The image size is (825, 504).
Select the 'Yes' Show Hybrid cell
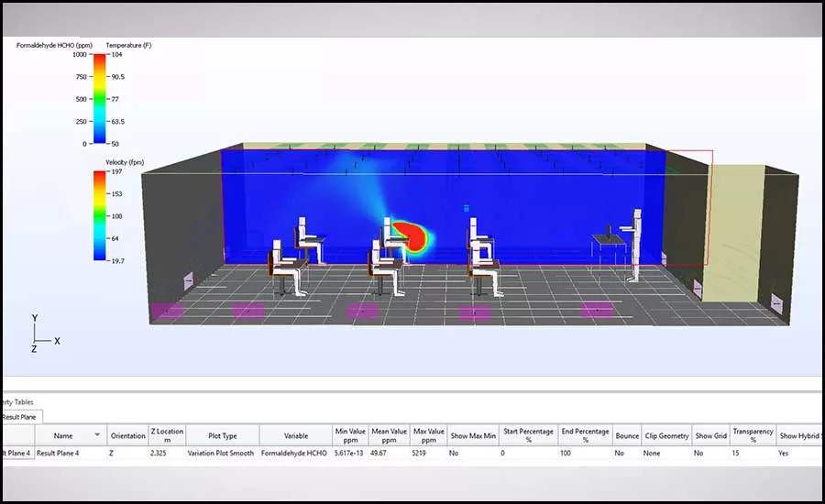click(x=798, y=453)
